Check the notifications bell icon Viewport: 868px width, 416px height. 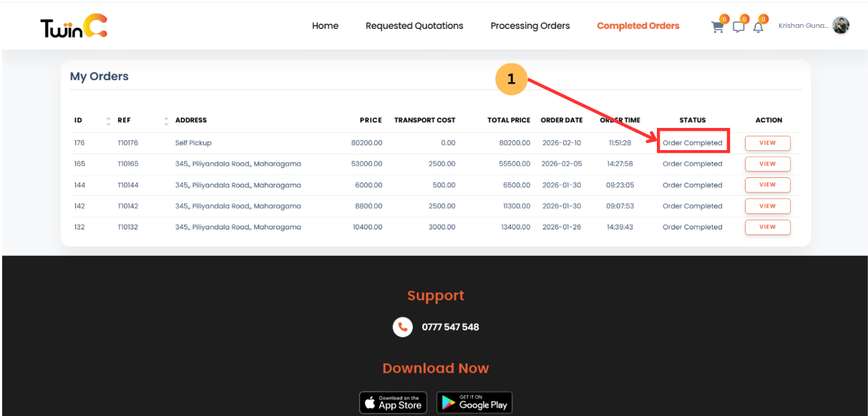[x=758, y=26]
